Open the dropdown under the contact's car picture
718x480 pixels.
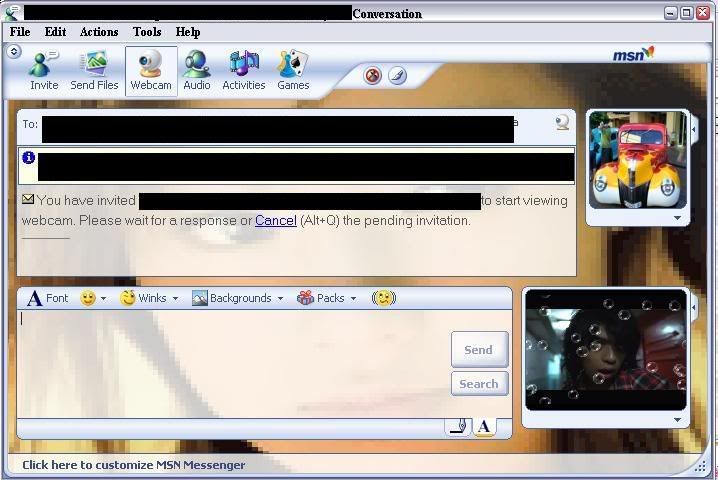pyautogui.click(x=677, y=218)
